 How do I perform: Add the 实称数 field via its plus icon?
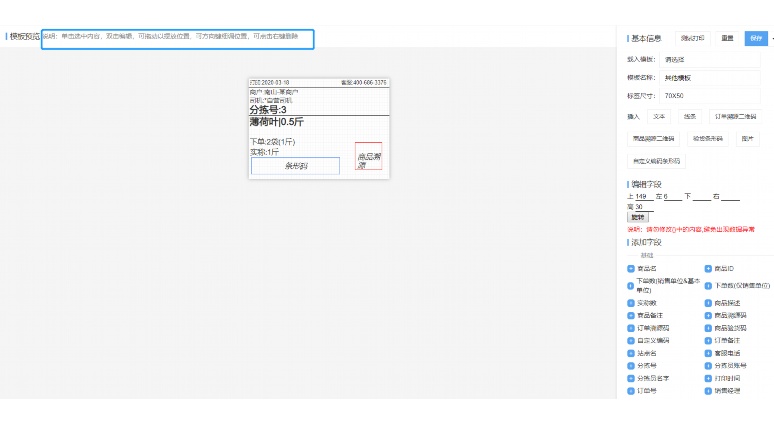tap(630, 303)
